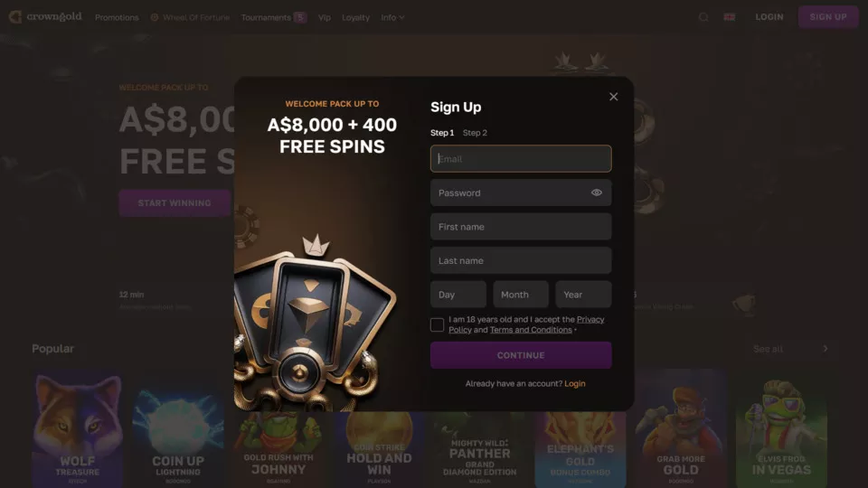Check the 18 years old agreement box
This screenshot has width=868, height=488.
pos(437,324)
